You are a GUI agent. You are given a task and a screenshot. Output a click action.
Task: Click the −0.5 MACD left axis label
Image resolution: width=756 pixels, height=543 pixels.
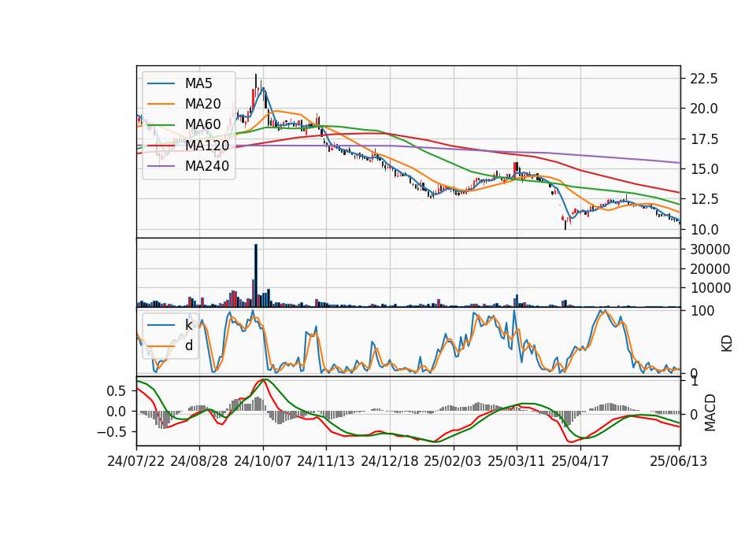111,432
